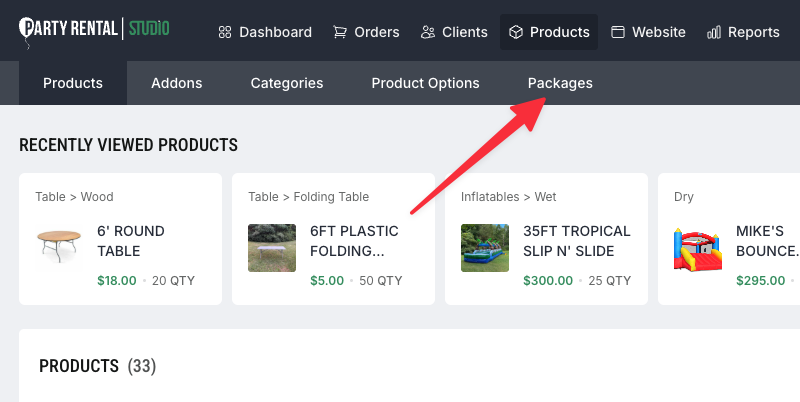Open the 6' Round Table product link
800x402 pixels.
click(131, 240)
